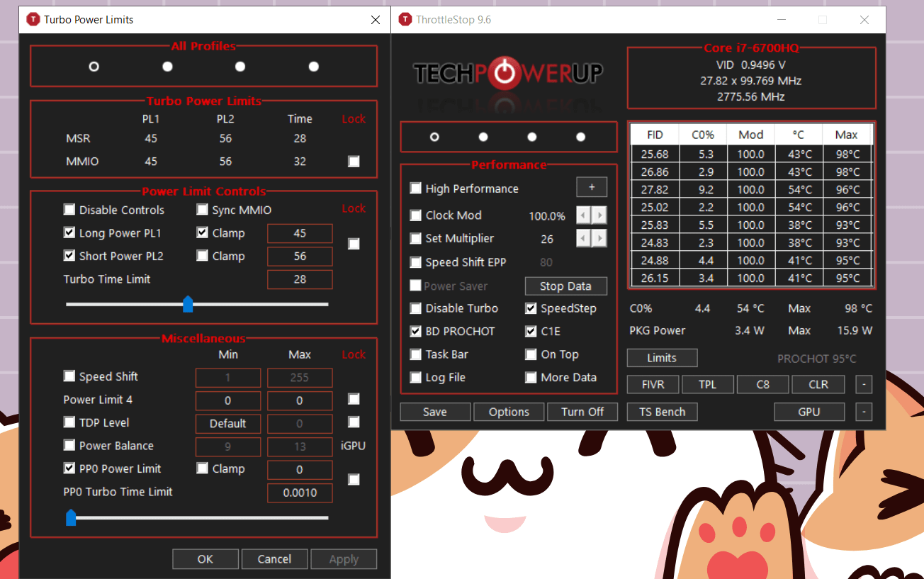Screen dimensions: 924x579
Task: Select fourth profile radio in All Profiles
Action: coord(314,67)
